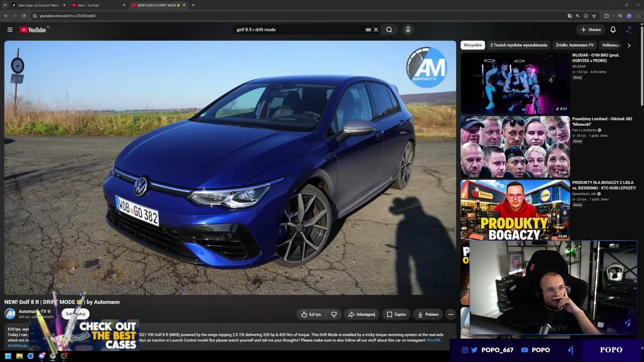Click the YouTube search input field

(x=300, y=30)
